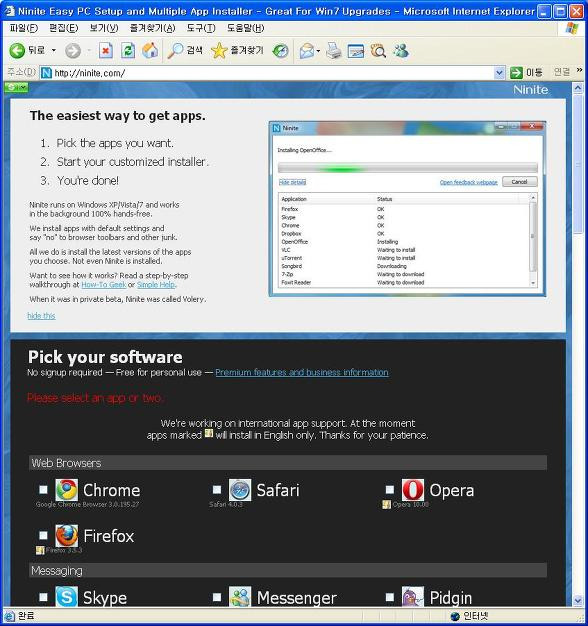Screen dimensions: 588x626
Task: Click the 'Pick your software' heading
Action: click(105, 357)
